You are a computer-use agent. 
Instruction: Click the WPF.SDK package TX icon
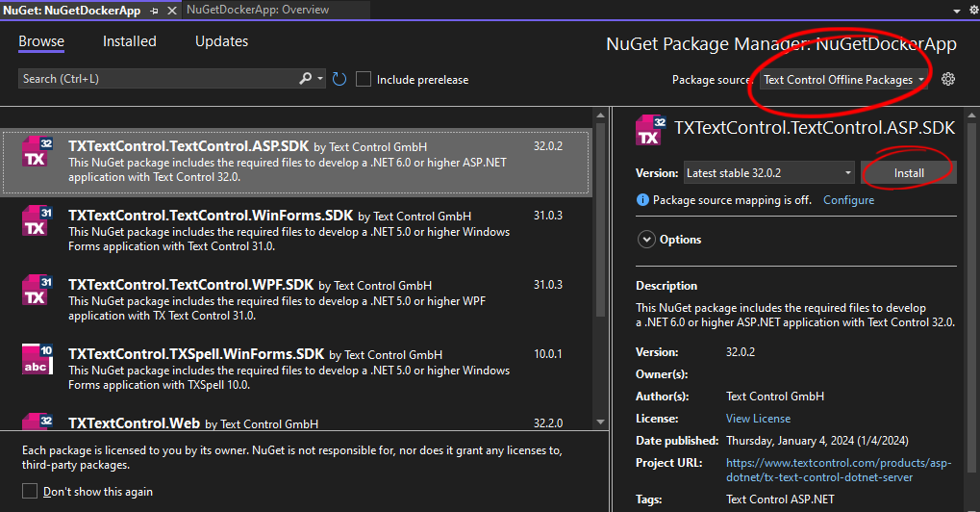point(38,290)
